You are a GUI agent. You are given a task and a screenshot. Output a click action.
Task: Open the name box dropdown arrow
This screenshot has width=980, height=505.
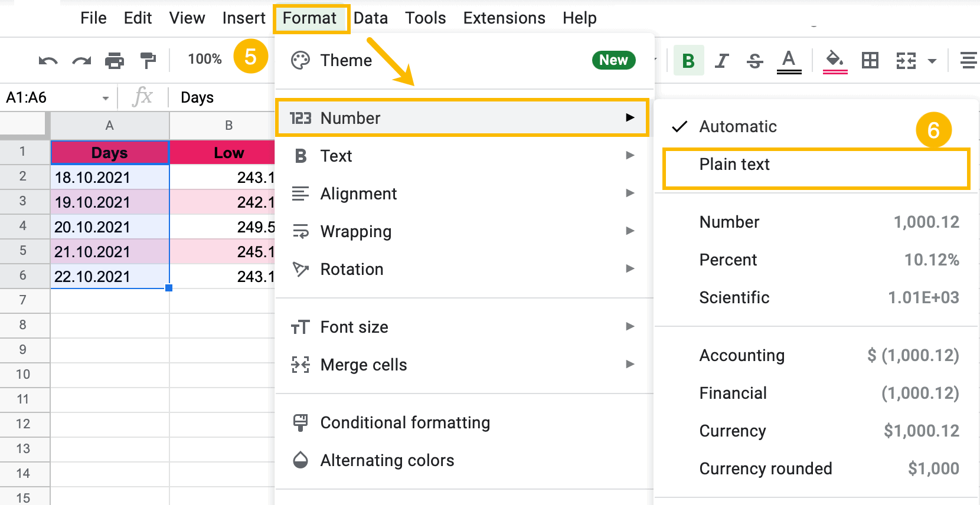click(106, 98)
